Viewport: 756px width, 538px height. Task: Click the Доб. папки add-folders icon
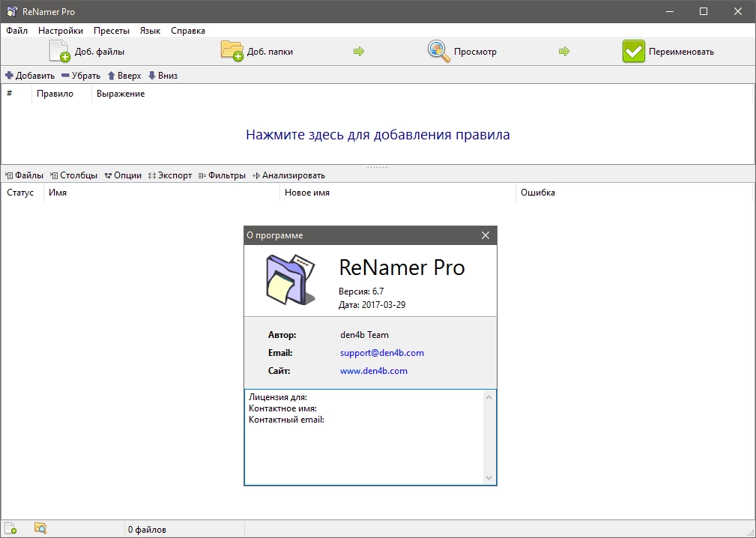(x=232, y=51)
